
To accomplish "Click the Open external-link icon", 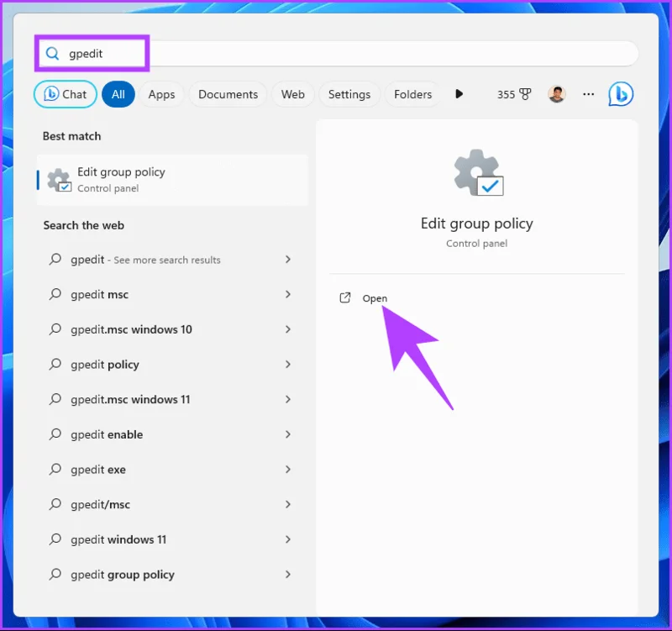I will click(345, 297).
